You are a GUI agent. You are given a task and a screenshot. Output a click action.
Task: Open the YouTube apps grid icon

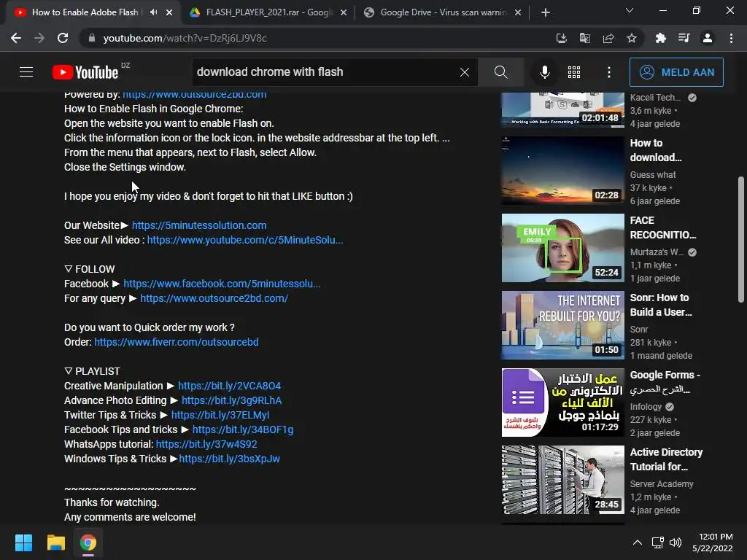pos(574,72)
